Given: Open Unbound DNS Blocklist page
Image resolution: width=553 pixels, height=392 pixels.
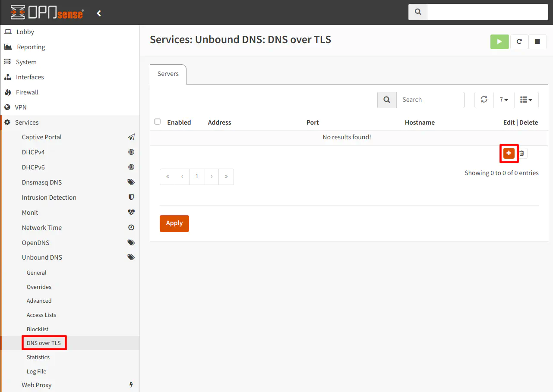Looking at the screenshot, I should click(x=38, y=329).
